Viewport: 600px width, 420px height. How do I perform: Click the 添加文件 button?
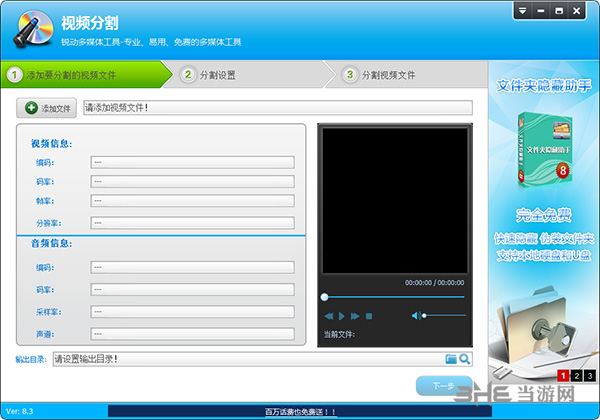pyautogui.click(x=46, y=108)
